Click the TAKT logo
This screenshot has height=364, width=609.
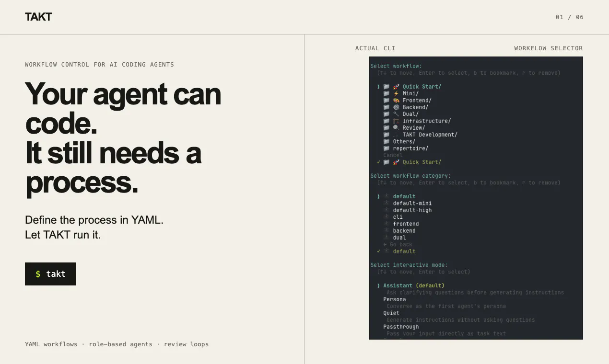pos(38,17)
